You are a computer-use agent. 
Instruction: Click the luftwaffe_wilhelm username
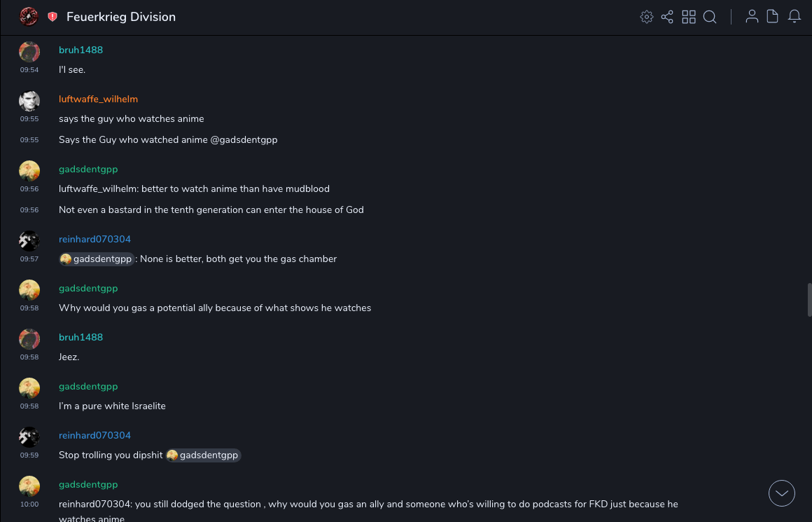98,99
